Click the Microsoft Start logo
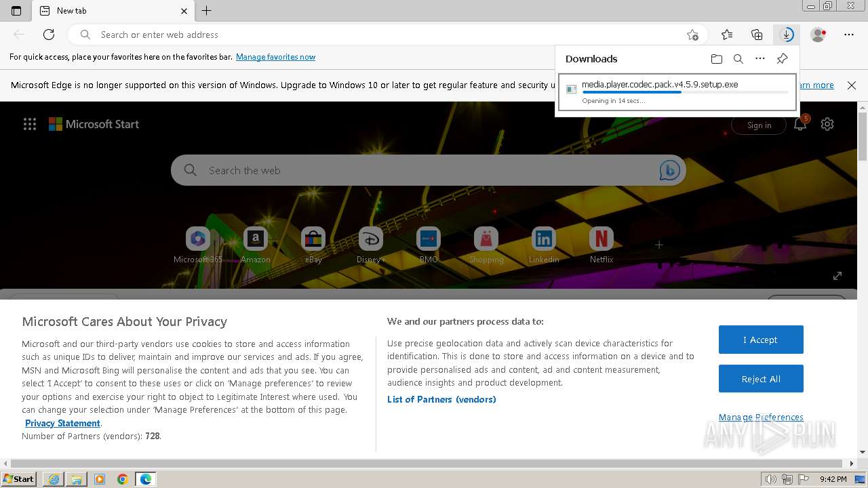Viewport: 868px width, 488px height. (94, 124)
